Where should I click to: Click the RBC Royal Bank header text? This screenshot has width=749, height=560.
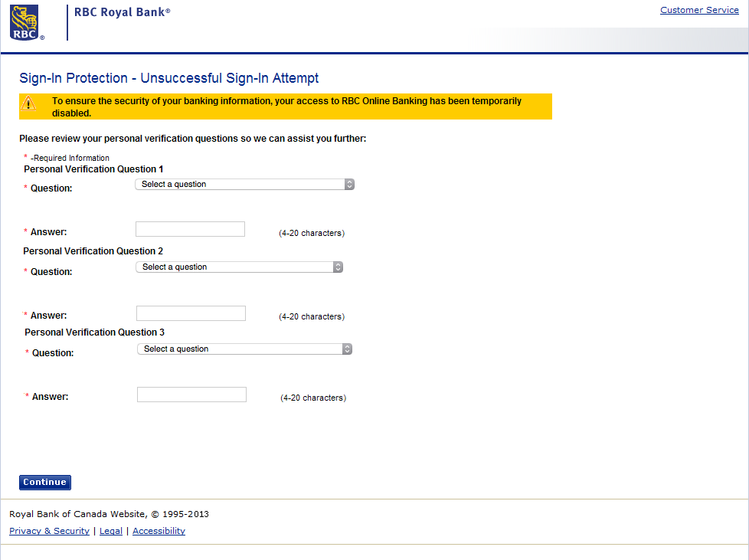(122, 12)
